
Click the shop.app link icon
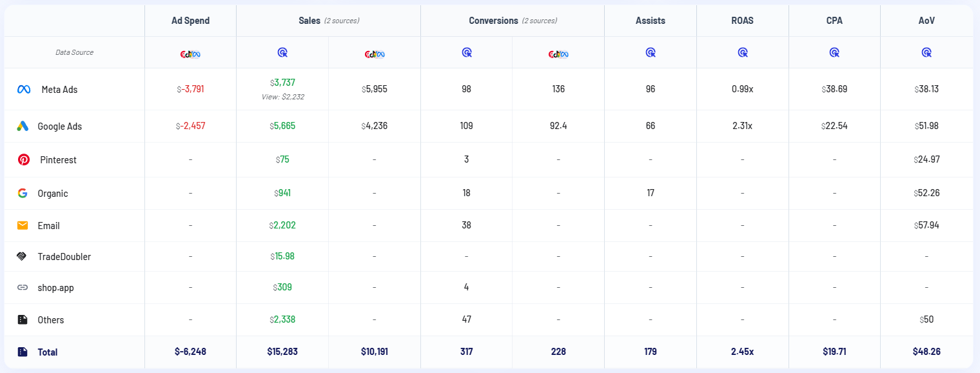tap(23, 288)
